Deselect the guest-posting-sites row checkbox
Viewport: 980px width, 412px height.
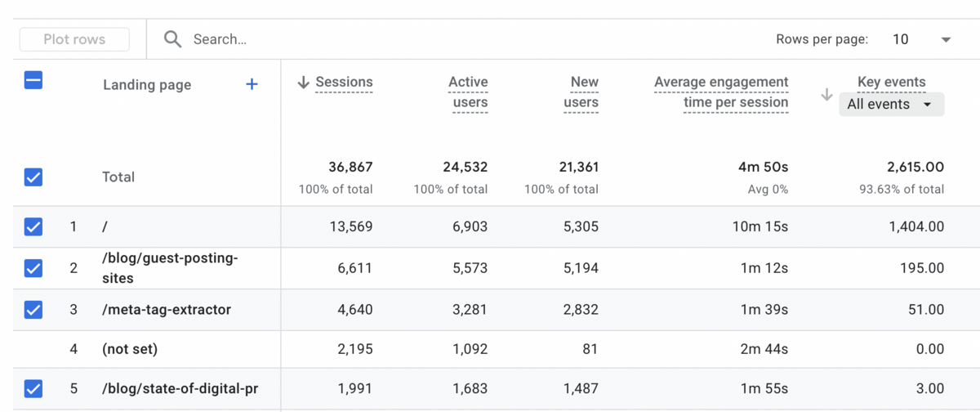pos(33,267)
